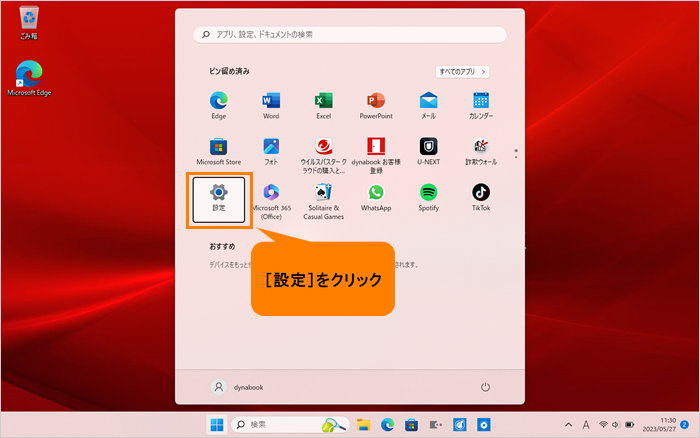Select the ピン留め済み section heading
This screenshot has height=438, width=700.
pos(229,71)
